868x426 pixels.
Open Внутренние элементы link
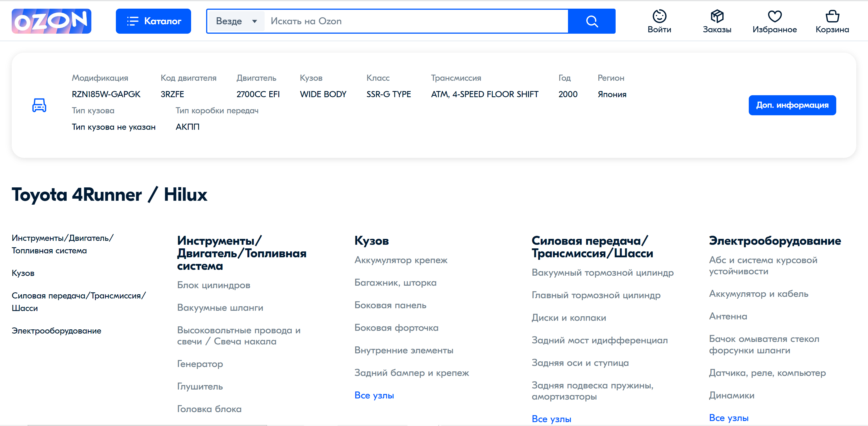pos(404,351)
